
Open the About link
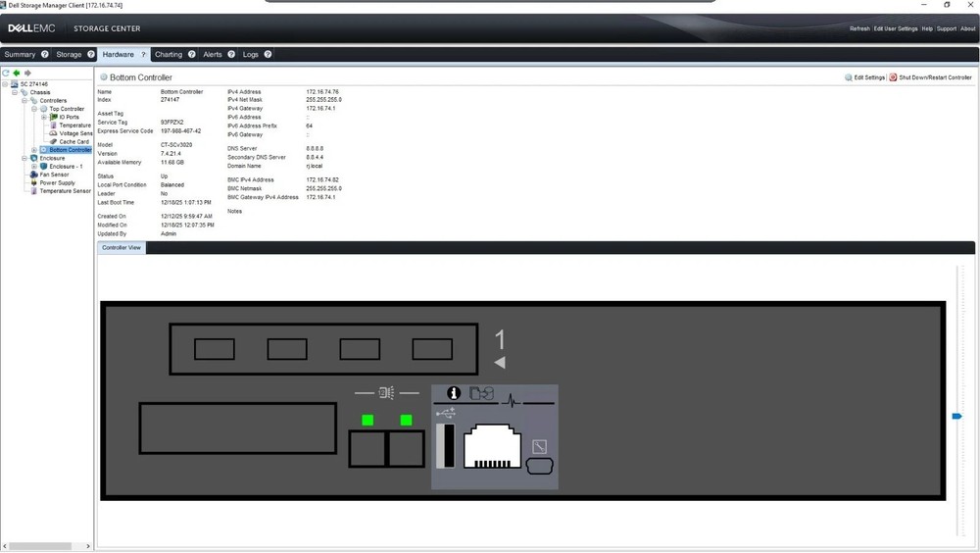pos(967,28)
